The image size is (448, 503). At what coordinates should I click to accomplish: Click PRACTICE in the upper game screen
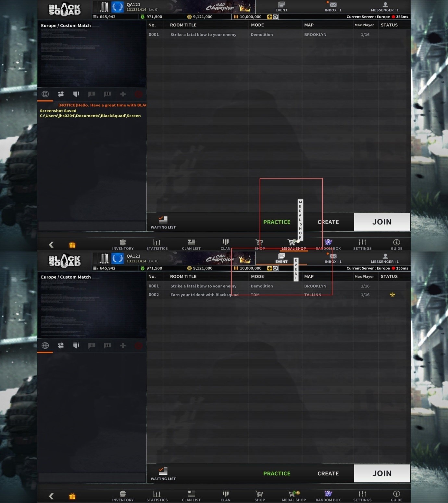pos(277,222)
